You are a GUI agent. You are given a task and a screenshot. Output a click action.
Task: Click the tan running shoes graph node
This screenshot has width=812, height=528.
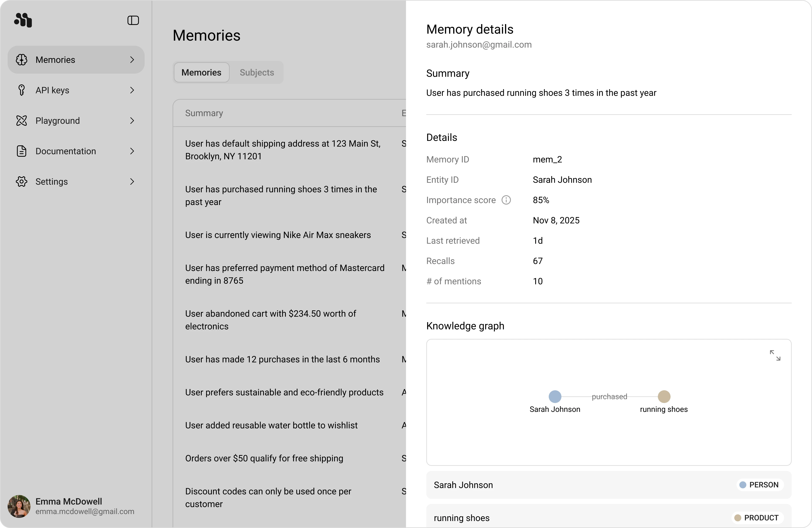[664, 397]
